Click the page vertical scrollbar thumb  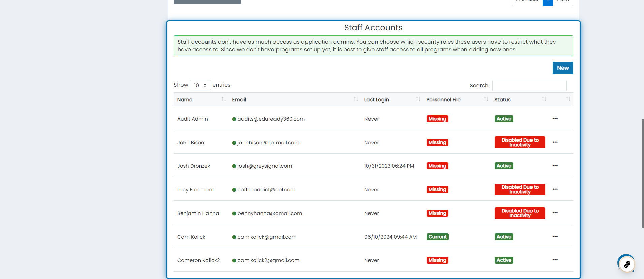point(643,174)
